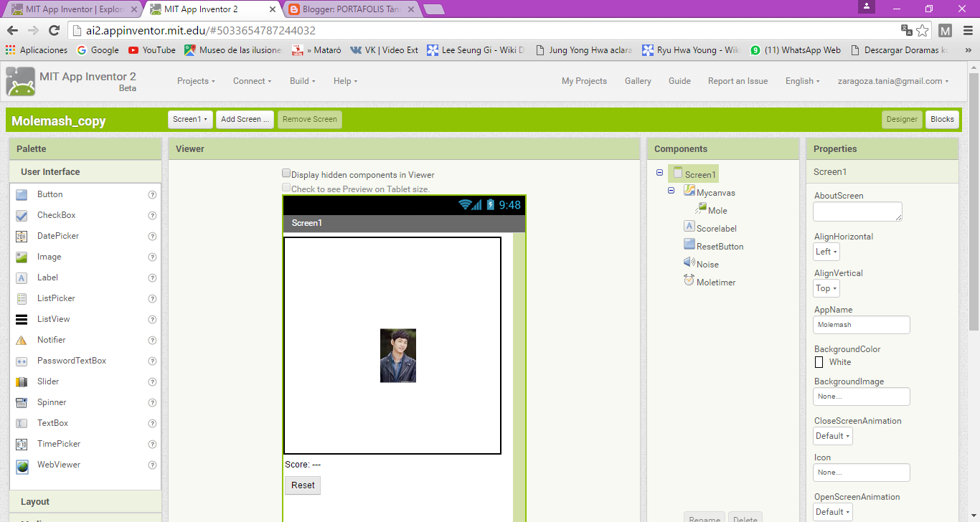Open the Screen1 screen selector dropdown
This screenshot has width=980, height=522.
pyautogui.click(x=190, y=119)
